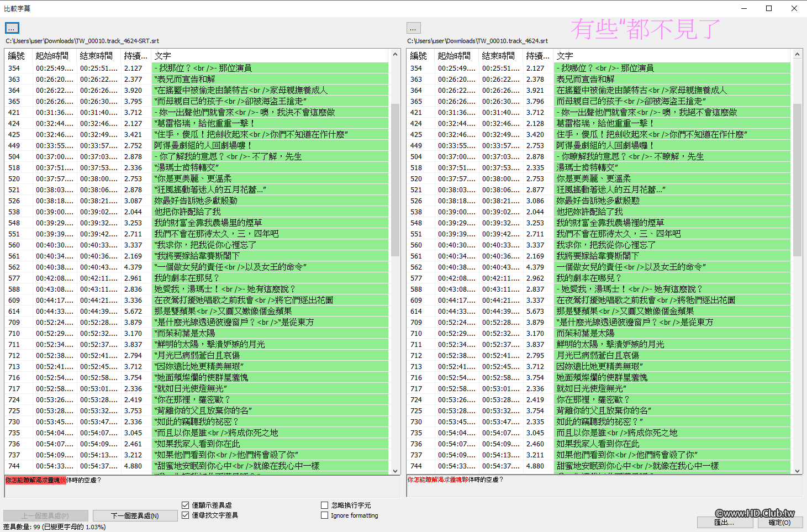Browse for the left subtitle file
807x532 pixels.
[x=11, y=28]
